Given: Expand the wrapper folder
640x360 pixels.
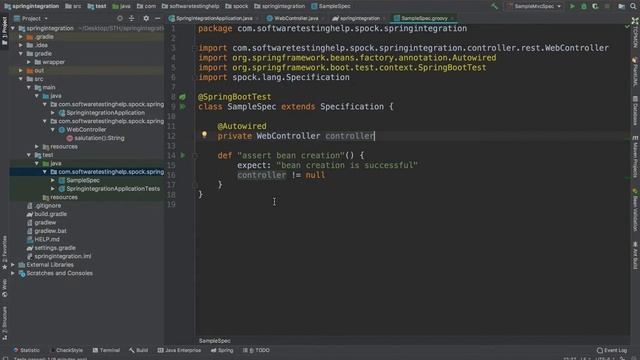Looking at the screenshot, I should click(x=29, y=62).
